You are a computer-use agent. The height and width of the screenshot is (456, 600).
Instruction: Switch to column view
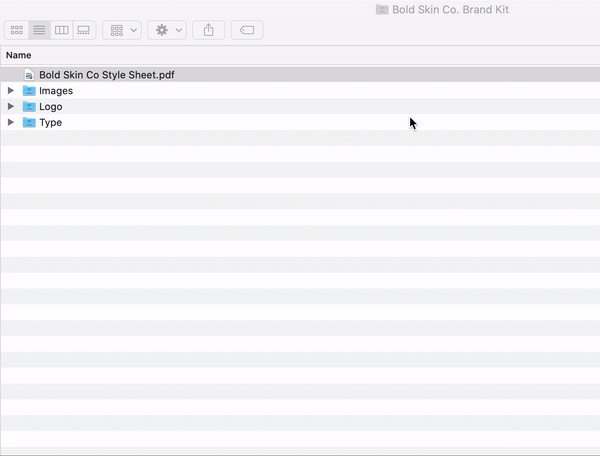[x=62, y=30]
